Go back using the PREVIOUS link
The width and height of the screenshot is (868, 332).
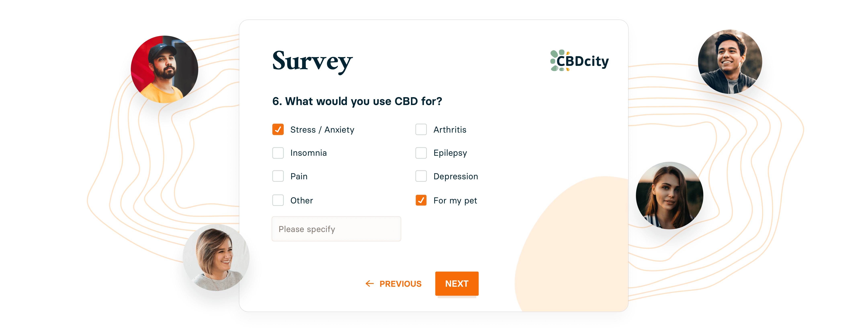pyautogui.click(x=400, y=284)
